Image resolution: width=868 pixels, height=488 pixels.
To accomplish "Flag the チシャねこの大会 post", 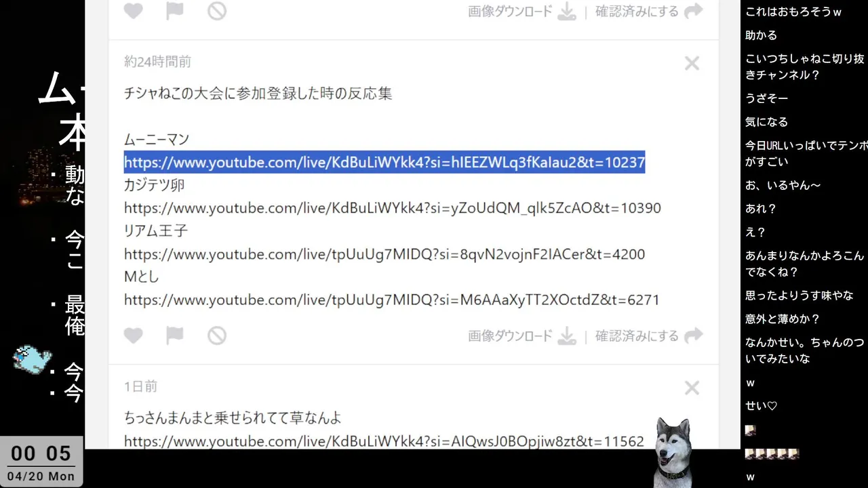I will [175, 335].
